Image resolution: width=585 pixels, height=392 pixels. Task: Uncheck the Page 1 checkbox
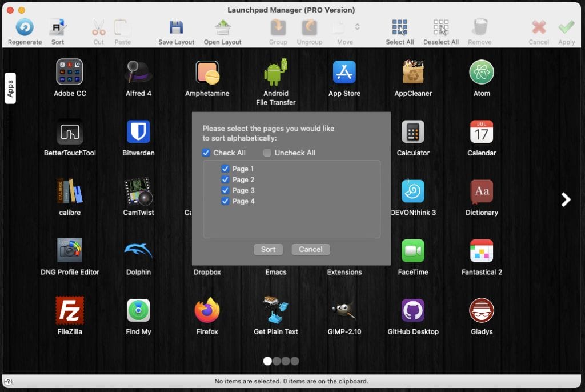click(x=225, y=169)
